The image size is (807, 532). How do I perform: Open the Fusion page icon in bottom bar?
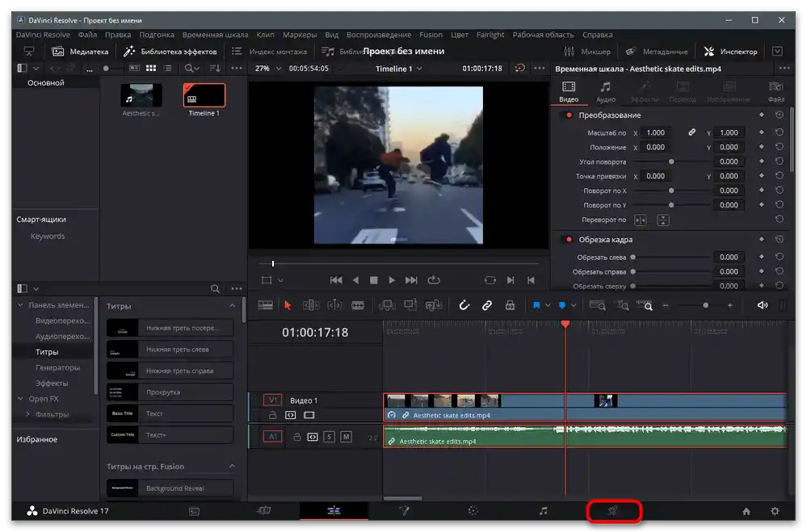pos(404,511)
